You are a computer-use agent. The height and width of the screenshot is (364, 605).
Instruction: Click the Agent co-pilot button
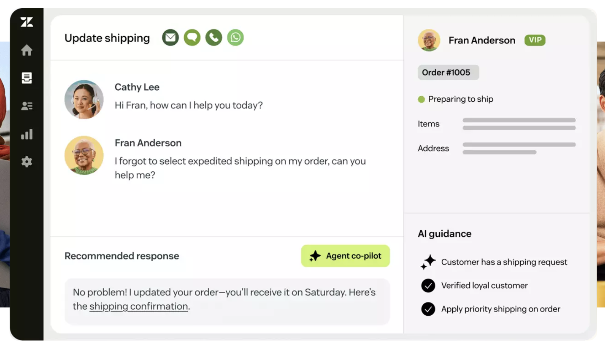pos(345,256)
